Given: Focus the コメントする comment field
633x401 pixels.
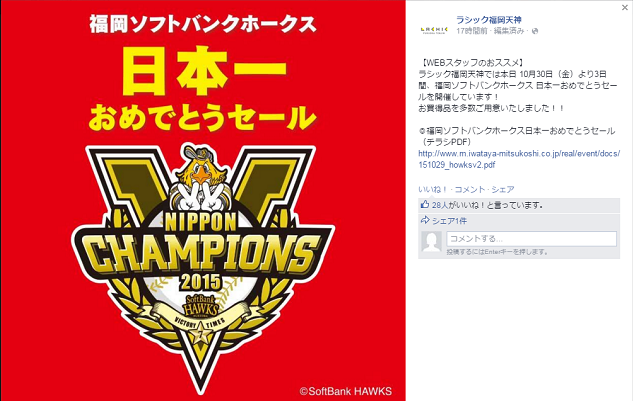Looking at the screenshot, I should coord(532,239).
